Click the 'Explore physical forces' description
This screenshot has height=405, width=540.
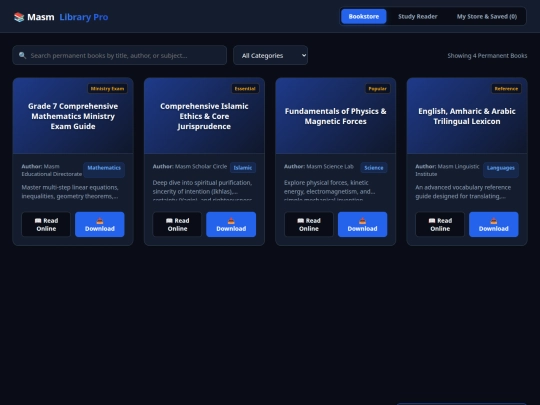point(330,190)
